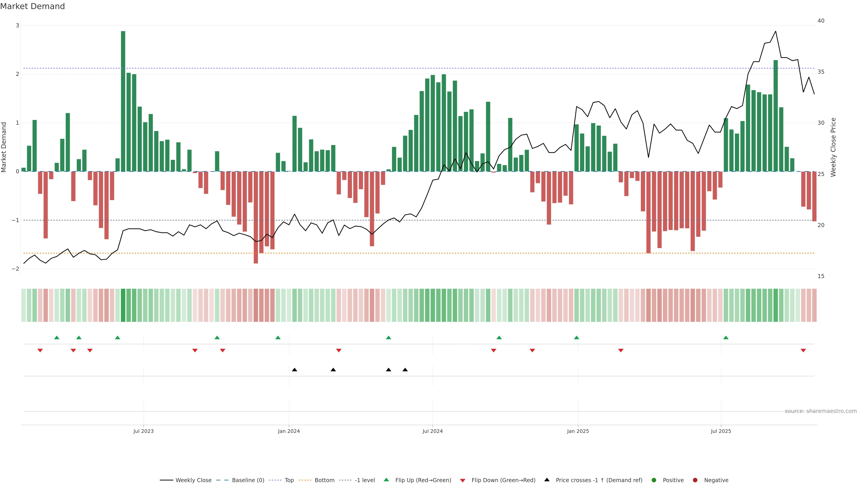Image resolution: width=868 pixels, height=488 pixels.
Task: Click the green Positive legend dot
Action: (x=654, y=480)
